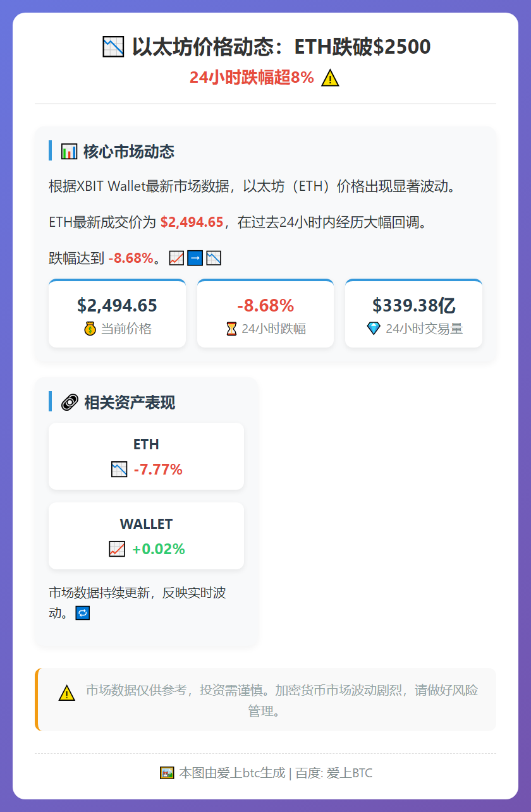
Task: Click the last falling chart icon in the 跌幅达到 line
Action: pyautogui.click(x=214, y=258)
